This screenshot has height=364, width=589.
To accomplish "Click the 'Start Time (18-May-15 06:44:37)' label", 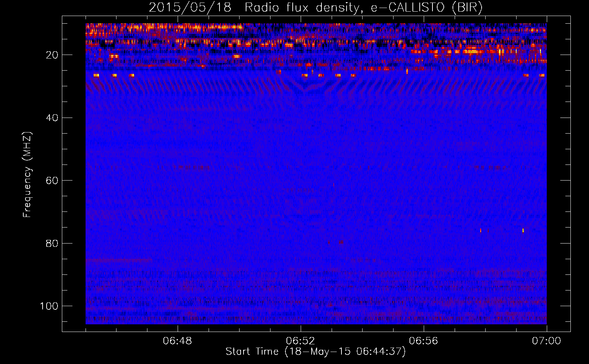I will [x=316, y=352].
